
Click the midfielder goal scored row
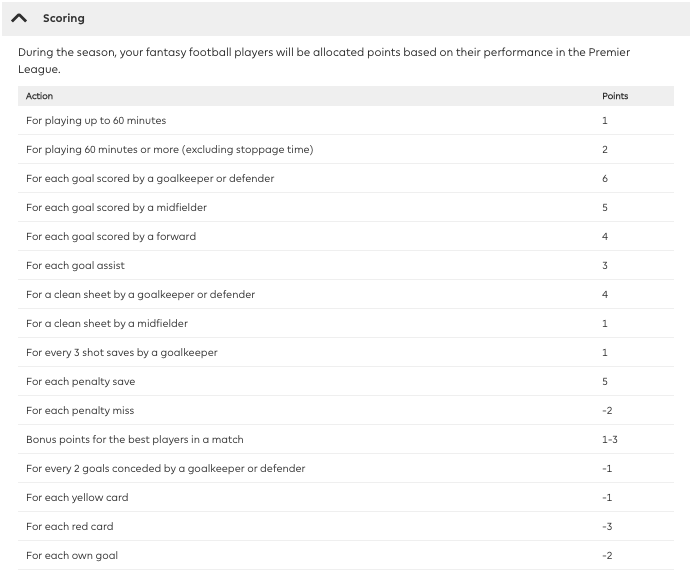click(117, 208)
